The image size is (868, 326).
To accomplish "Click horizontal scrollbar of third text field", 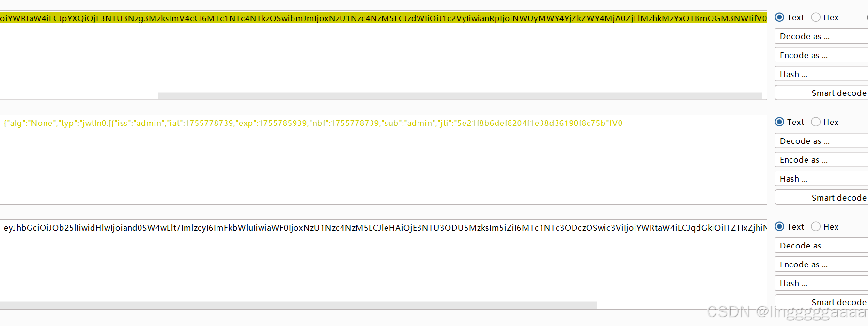I will 298,305.
